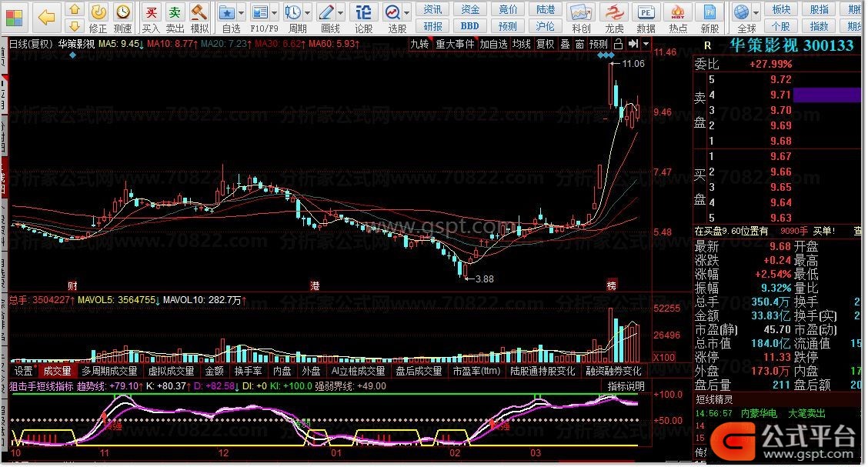Screen dimensions: 868x467
Task: Click the 资讯 toolbar button
Action: [433, 9]
